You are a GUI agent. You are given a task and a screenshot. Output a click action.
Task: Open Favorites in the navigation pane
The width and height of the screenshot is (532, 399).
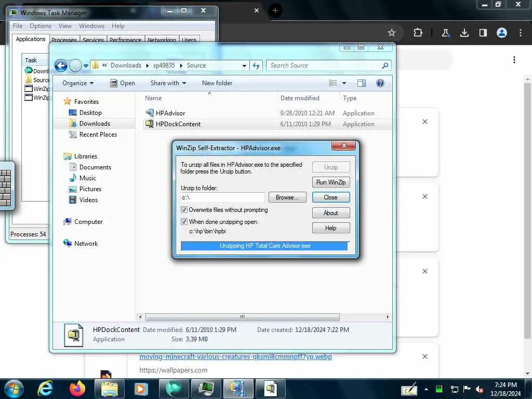(86, 102)
